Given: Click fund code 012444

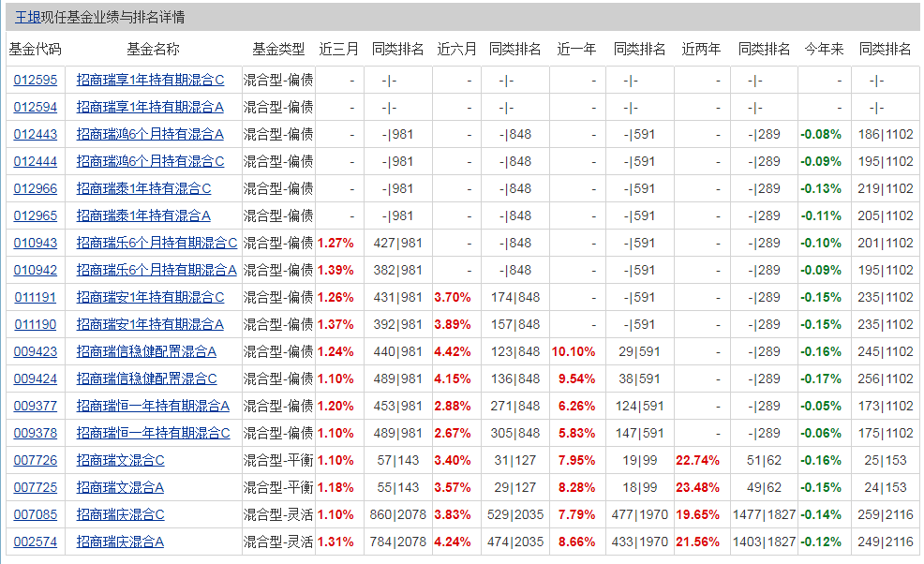Looking at the screenshot, I should click(36, 162).
